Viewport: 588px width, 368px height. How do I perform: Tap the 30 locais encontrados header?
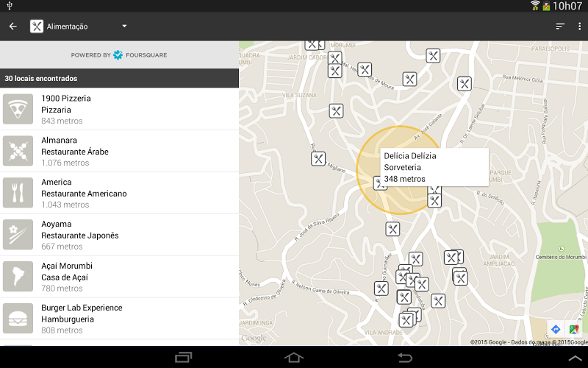(119, 78)
